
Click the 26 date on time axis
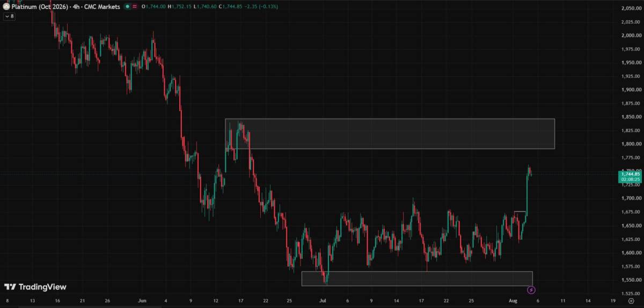click(x=107, y=301)
